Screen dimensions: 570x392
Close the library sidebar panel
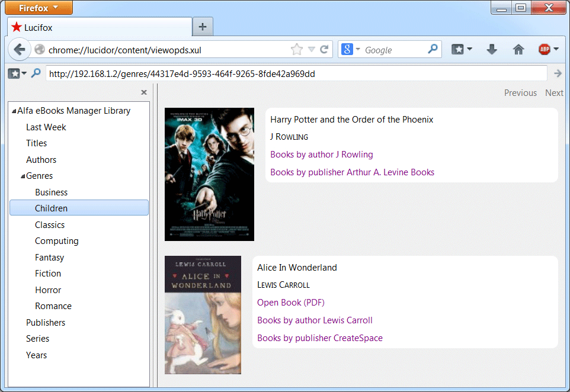pyautogui.click(x=143, y=92)
